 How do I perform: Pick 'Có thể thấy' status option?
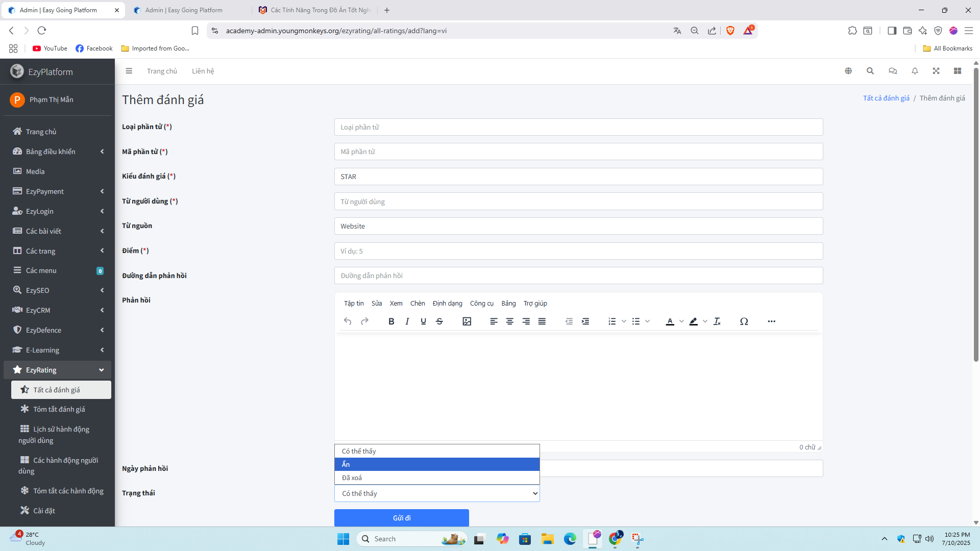click(437, 451)
